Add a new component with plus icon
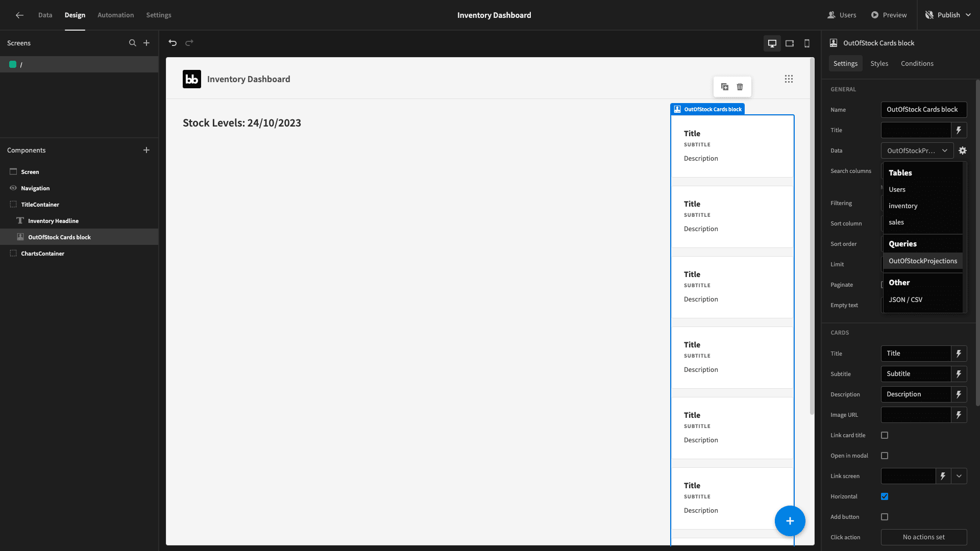 [146, 150]
